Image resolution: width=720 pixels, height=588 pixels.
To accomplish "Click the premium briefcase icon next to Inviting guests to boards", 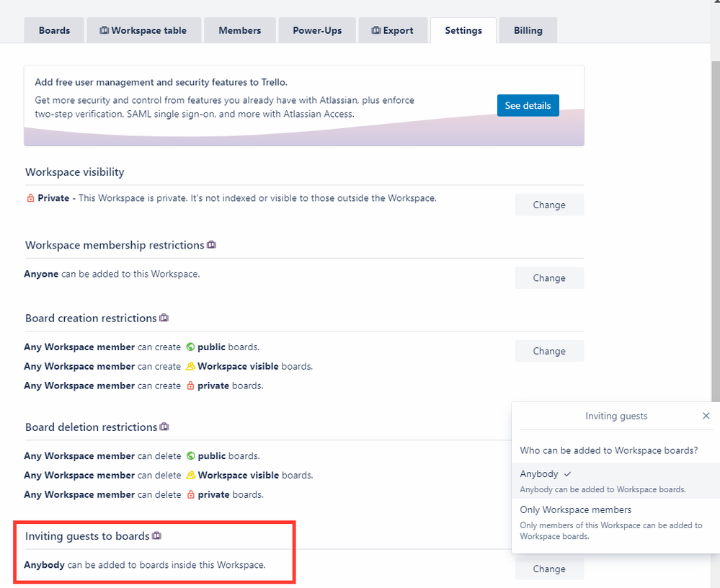I will pos(156,535).
